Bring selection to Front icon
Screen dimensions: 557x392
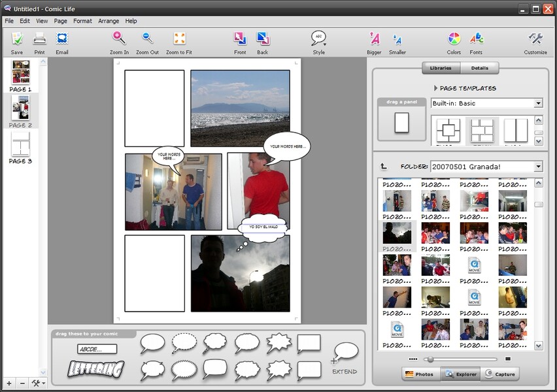240,39
